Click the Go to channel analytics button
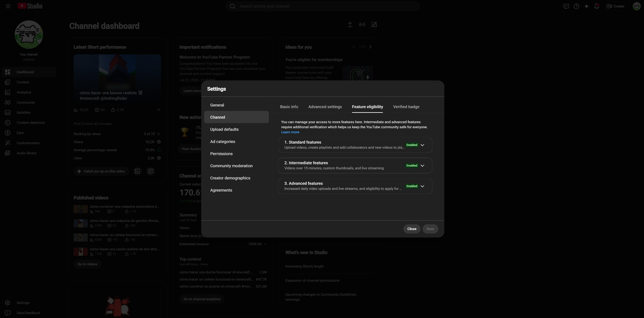 (x=202, y=299)
